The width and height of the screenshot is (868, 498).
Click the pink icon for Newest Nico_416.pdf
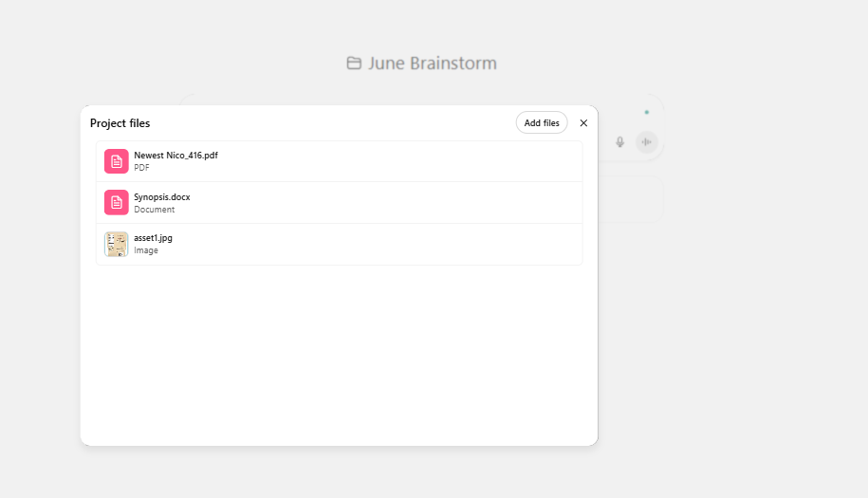116,161
